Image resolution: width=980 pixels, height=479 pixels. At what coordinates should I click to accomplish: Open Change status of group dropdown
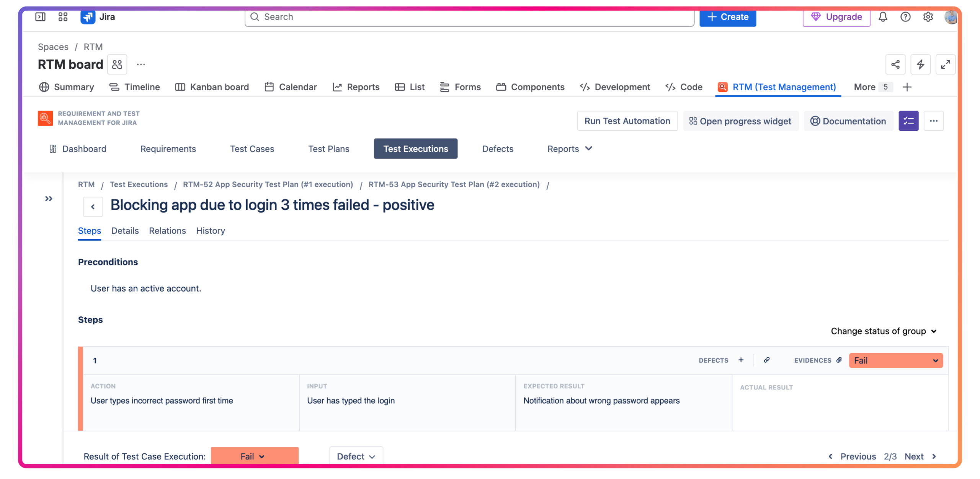883,331
